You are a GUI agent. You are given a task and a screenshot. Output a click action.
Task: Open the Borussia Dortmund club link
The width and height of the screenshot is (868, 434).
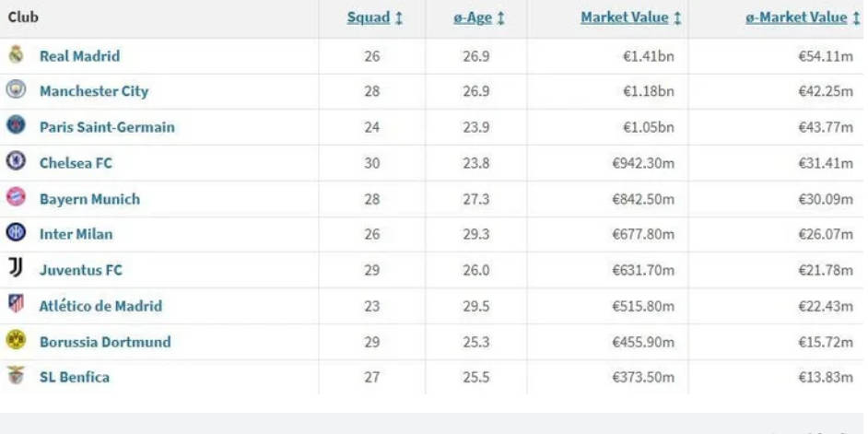click(105, 342)
